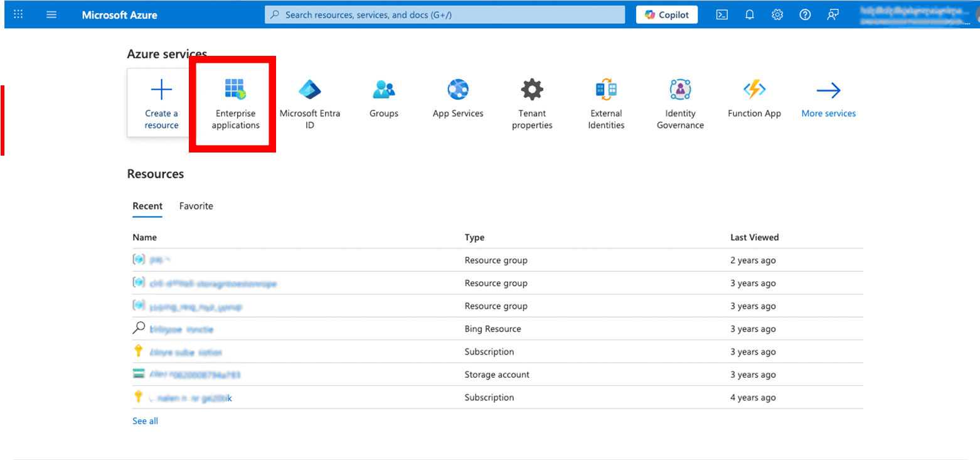The image size is (980, 460).
Task: Open the Feedback icon
Action: 833,15
